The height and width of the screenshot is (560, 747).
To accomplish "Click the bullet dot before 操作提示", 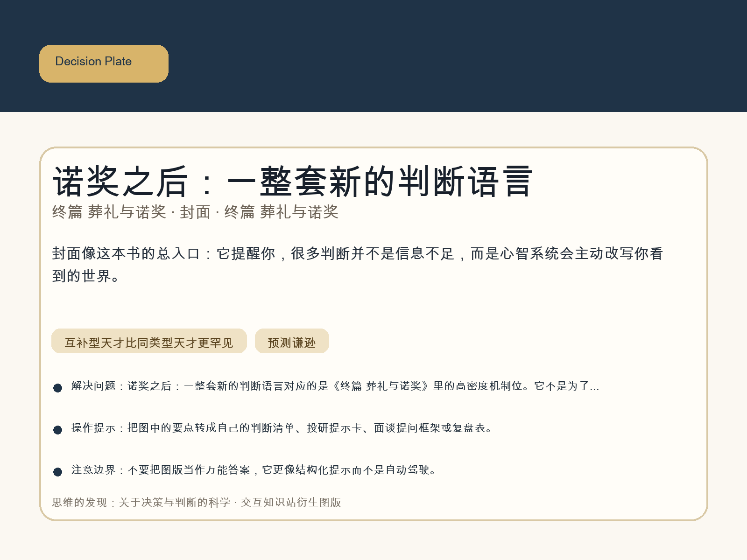I will click(58, 430).
